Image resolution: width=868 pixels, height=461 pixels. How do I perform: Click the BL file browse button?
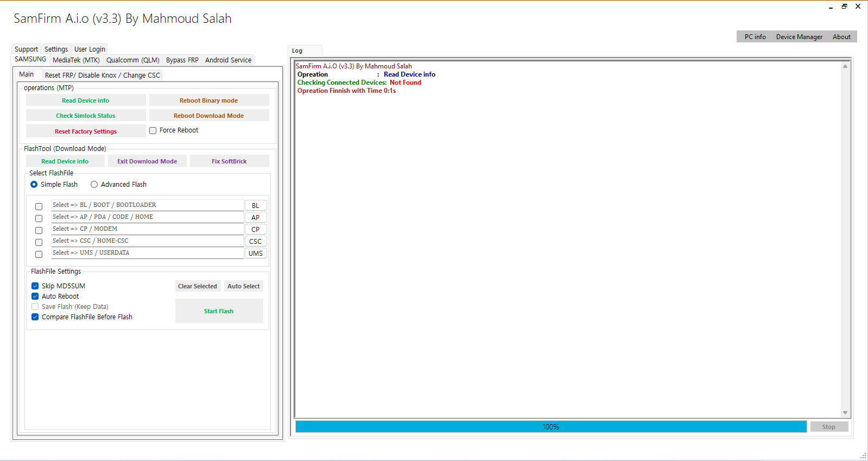pyautogui.click(x=256, y=206)
